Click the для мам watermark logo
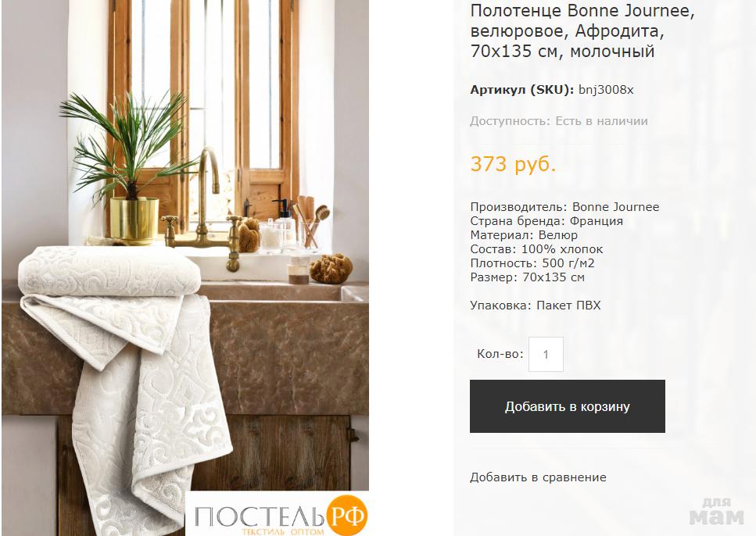The height and width of the screenshot is (536, 756). (716, 512)
